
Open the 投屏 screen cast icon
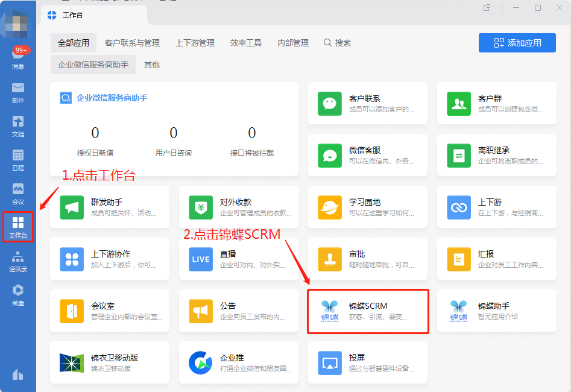click(330, 363)
